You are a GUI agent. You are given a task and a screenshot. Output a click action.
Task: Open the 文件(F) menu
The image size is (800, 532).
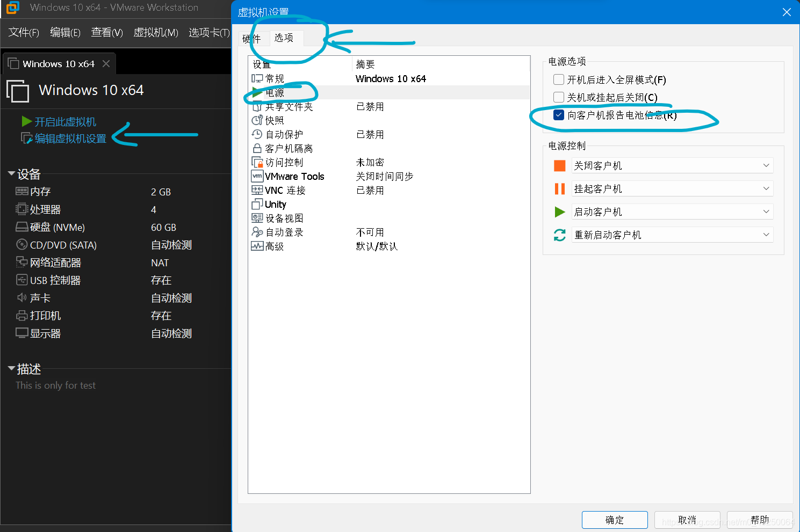point(24,32)
